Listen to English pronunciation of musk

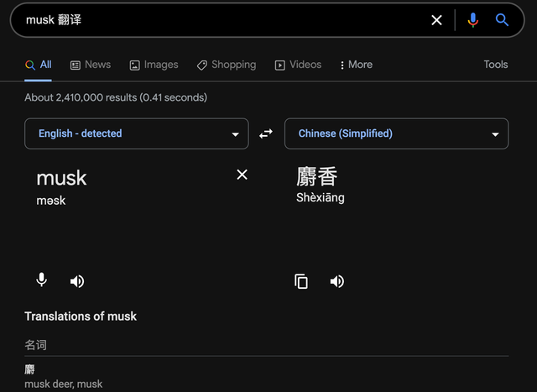click(77, 281)
